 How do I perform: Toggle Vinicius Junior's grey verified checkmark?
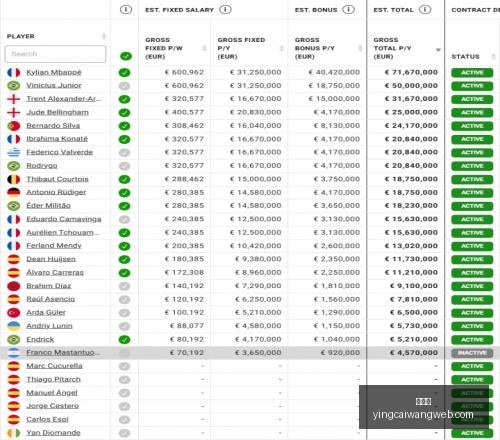click(124, 86)
